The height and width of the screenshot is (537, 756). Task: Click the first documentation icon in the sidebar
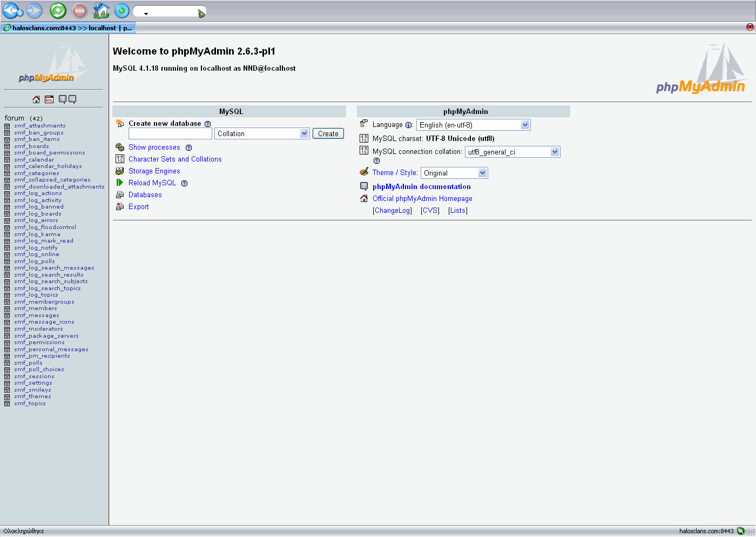pos(63,99)
